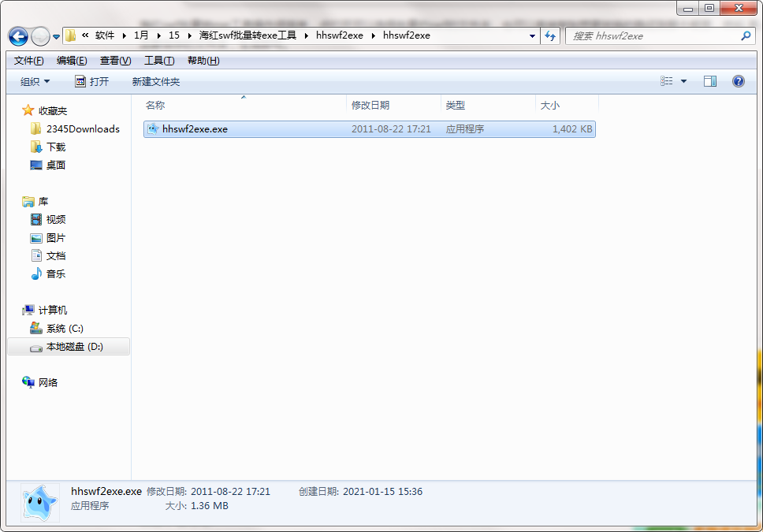
Task: Click the 1,402 KB size cell
Action: pyautogui.click(x=572, y=129)
